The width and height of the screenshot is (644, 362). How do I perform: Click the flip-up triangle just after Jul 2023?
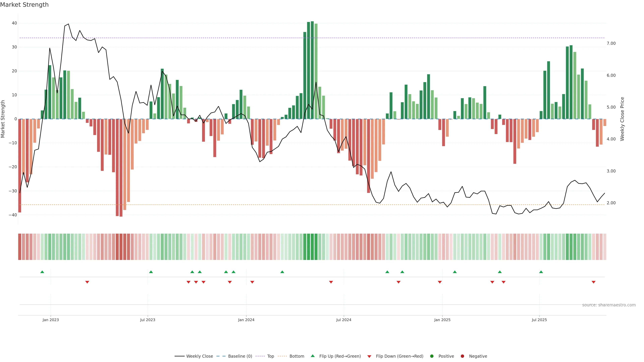pyautogui.click(x=151, y=272)
